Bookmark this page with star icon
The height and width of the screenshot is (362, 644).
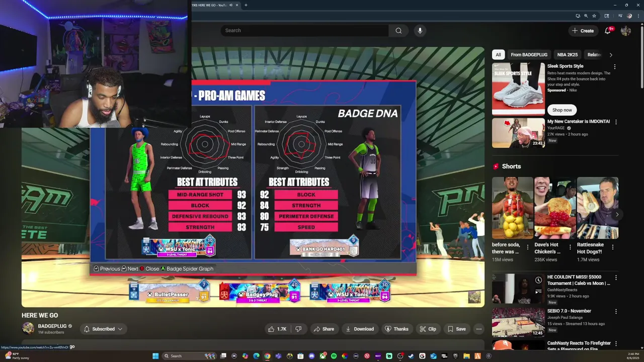pyautogui.click(x=594, y=16)
